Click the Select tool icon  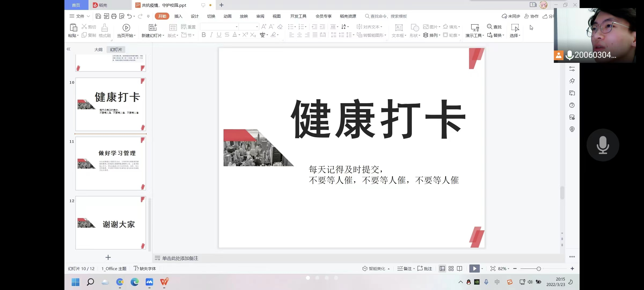515,28
